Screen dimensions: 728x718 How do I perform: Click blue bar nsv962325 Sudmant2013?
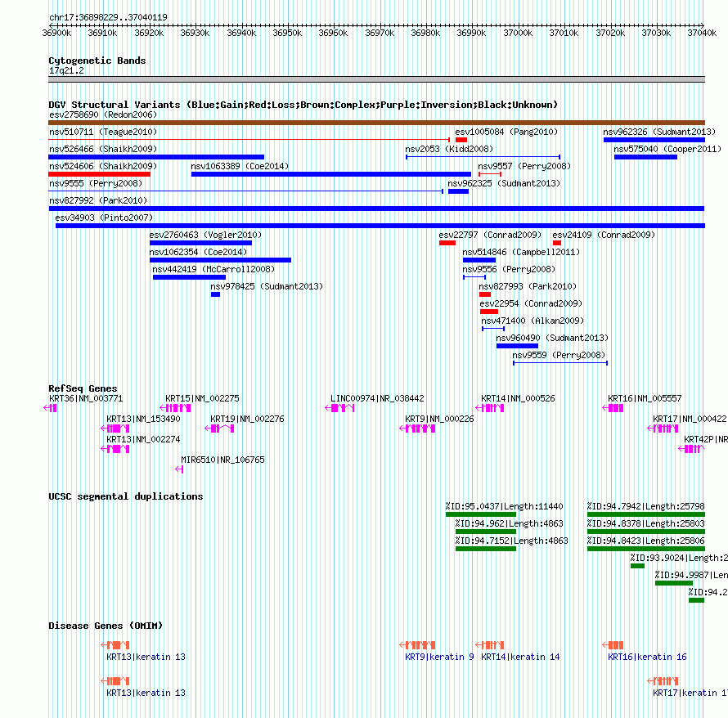coord(458,191)
